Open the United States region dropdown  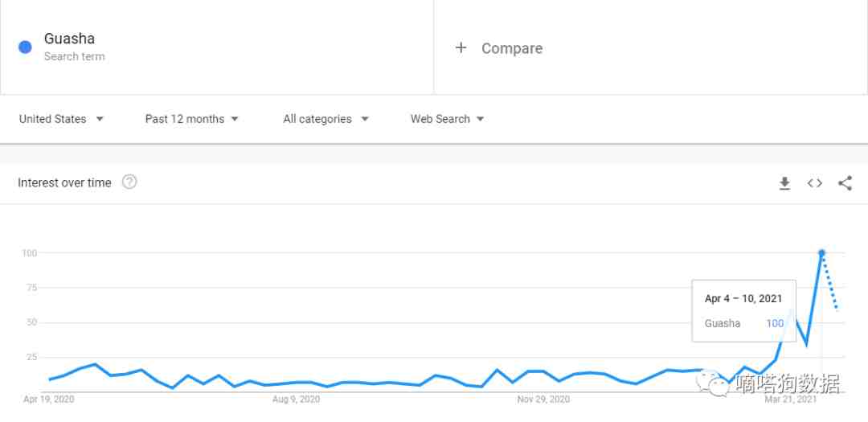[x=61, y=119]
